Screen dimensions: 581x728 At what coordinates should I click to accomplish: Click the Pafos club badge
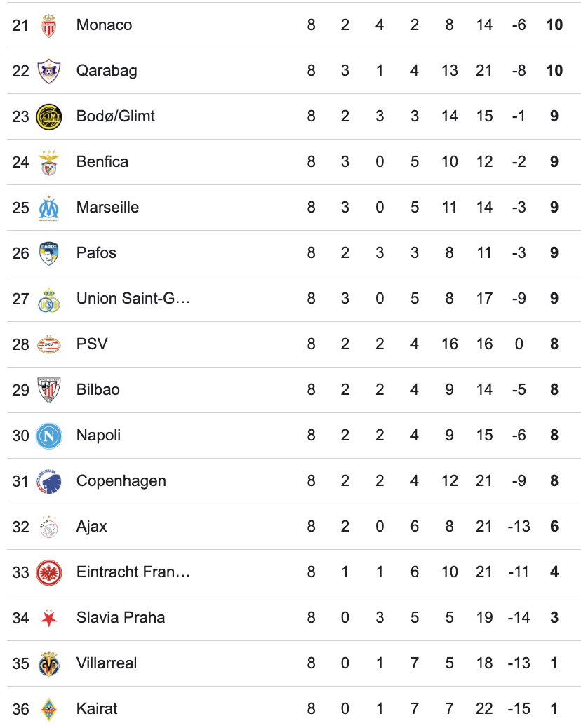click(48, 253)
